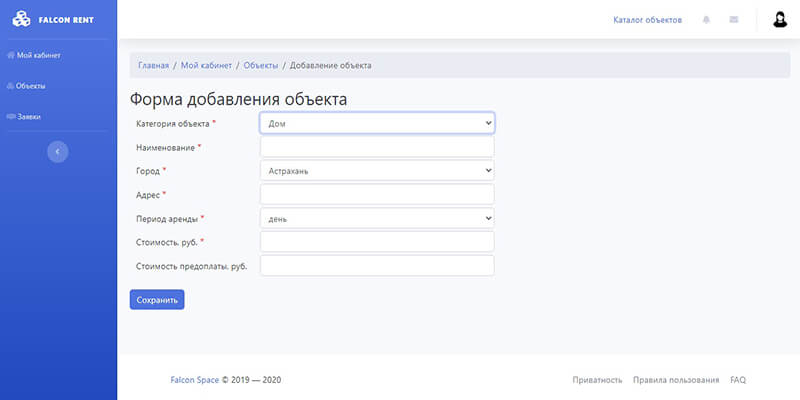Open the messages envelope icon

pyautogui.click(x=734, y=20)
